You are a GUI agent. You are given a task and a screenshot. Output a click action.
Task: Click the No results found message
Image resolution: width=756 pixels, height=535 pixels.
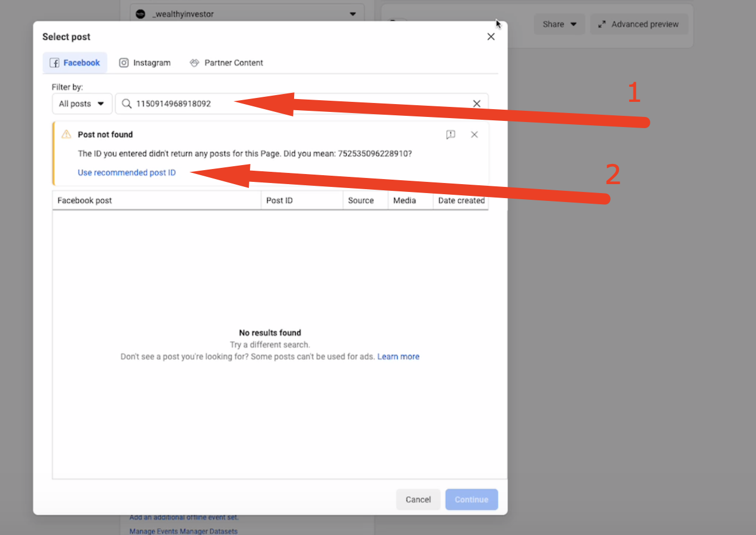[x=270, y=332]
